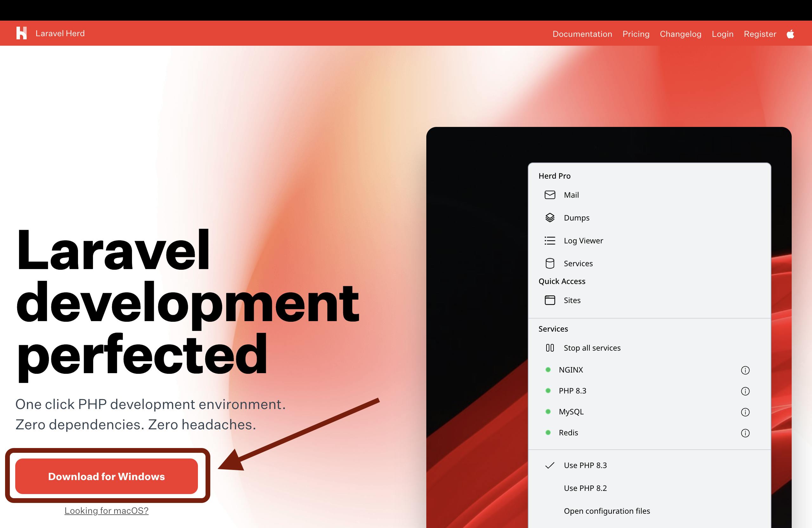Click the PHP 8.3 info button
The height and width of the screenshot is (528, 812).
point(746,391)
